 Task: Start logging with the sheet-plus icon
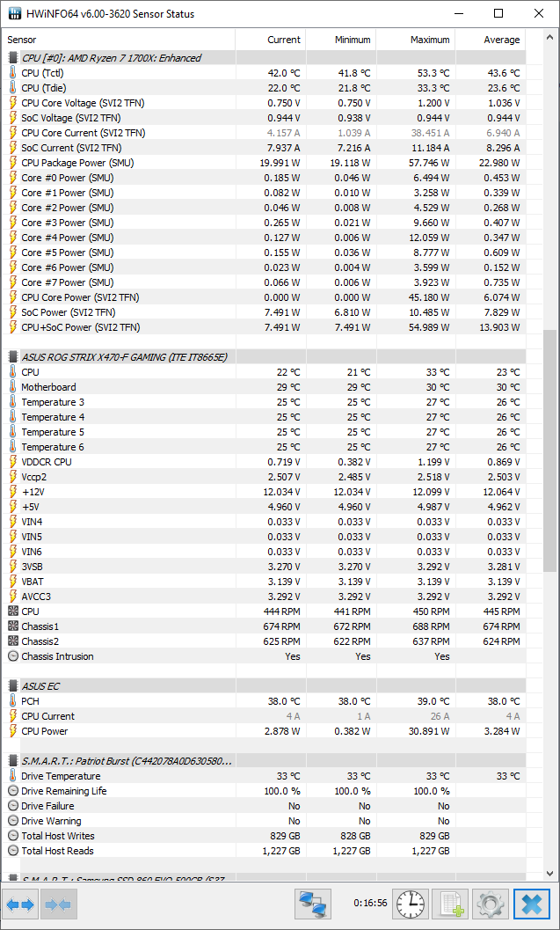[450, 904]
